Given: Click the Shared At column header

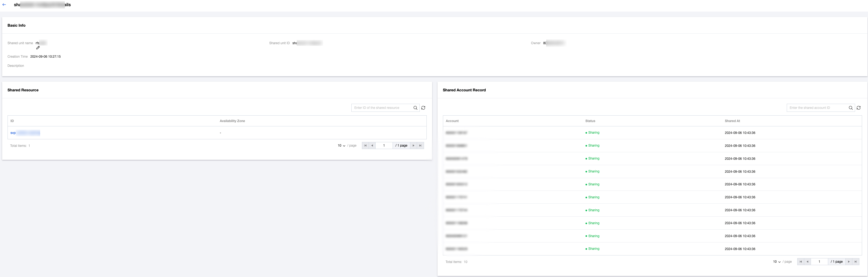Looking at the screenshot, I should pos(732,121).
